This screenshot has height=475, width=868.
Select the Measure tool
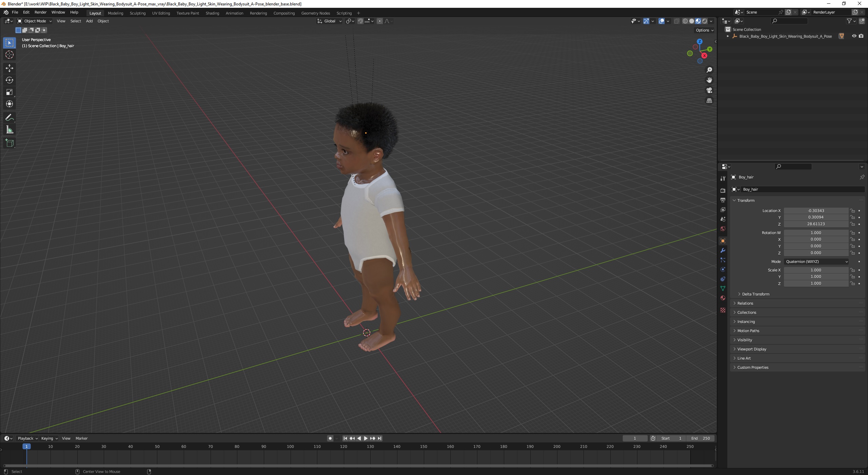tap(9, 130)
